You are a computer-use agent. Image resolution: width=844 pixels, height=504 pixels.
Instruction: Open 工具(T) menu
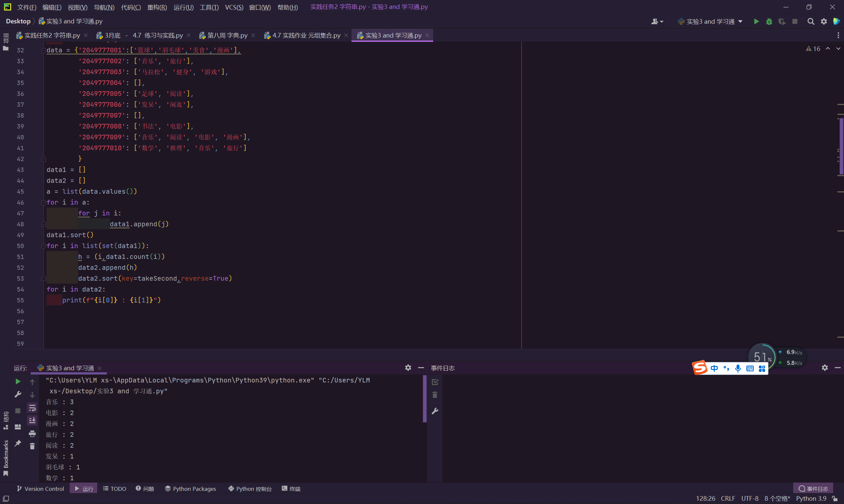coord(209,7)
